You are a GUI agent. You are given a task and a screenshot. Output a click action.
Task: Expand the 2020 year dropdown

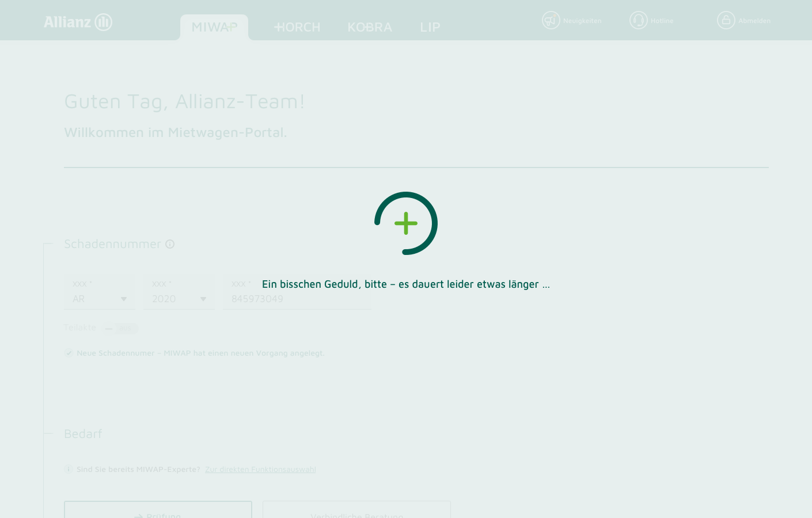pos(179,299)
